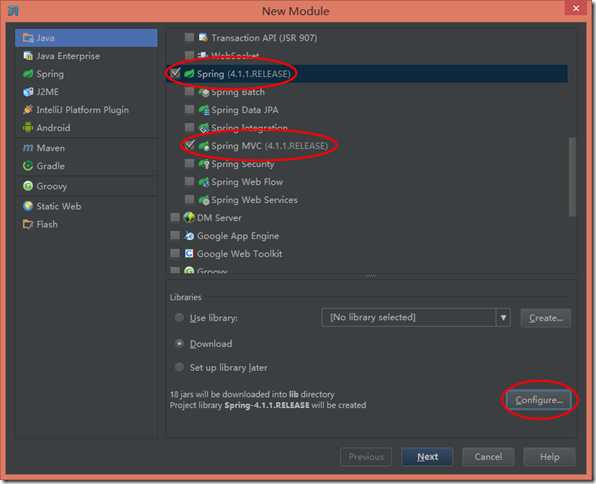Image resolution: width=596 pixels, height=484 pixels.
Task: Click the Groovy label in sidebar
Action: [51, 186]
